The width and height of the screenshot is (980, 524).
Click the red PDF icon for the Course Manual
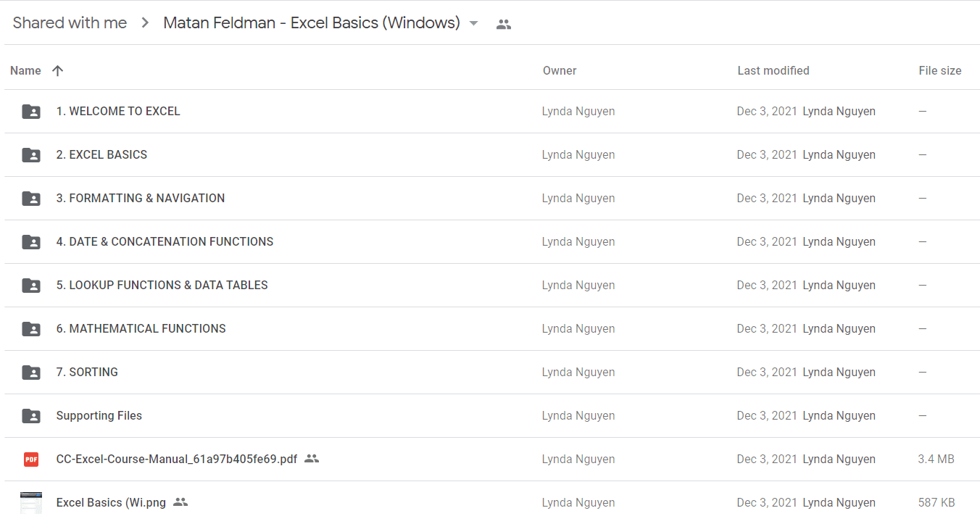point(31,459)
